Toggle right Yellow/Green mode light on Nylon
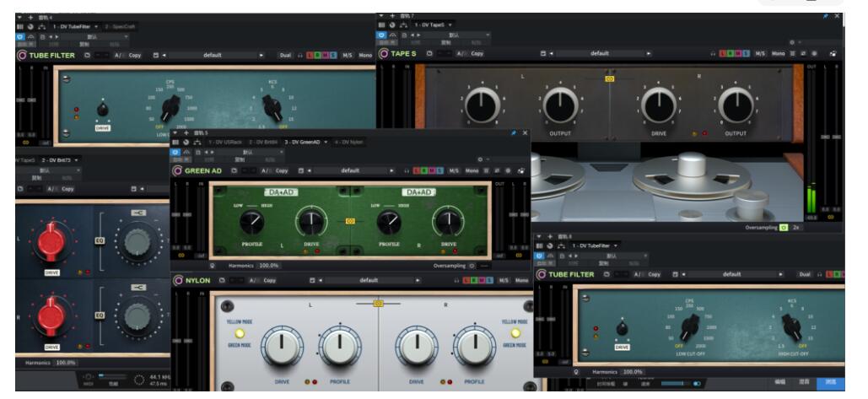Screen dimensions: 868x399 (x=515, y=333)
